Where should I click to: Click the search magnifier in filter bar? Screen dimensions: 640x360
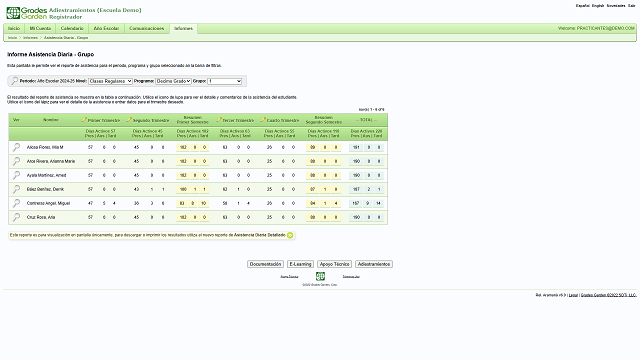coord(14,81)
